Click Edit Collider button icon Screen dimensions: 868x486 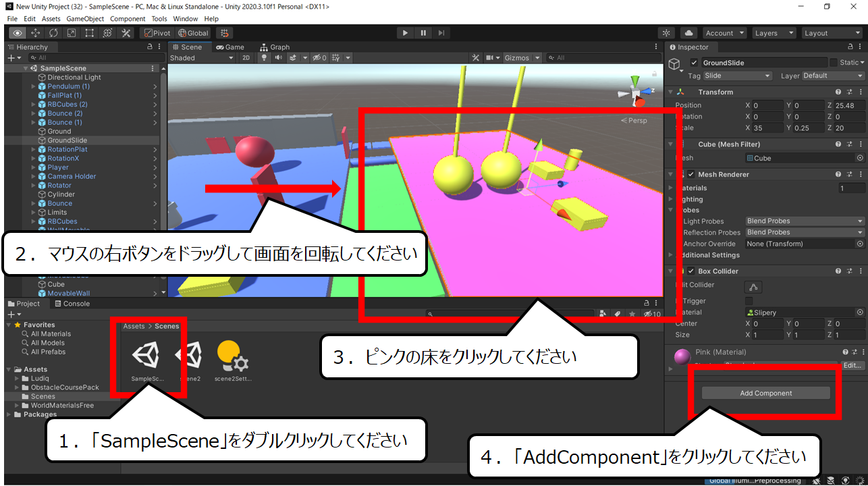(753, 287)
